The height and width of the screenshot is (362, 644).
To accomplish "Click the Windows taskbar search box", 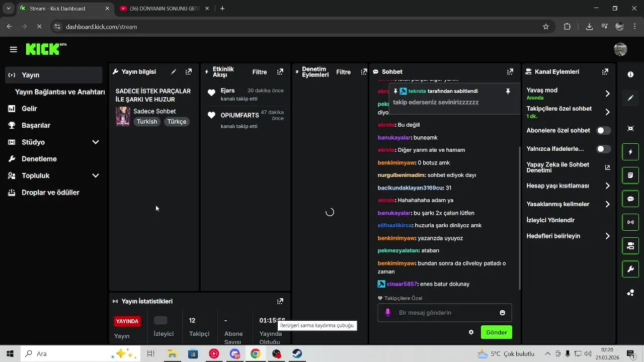I will [x=80, y=354].
